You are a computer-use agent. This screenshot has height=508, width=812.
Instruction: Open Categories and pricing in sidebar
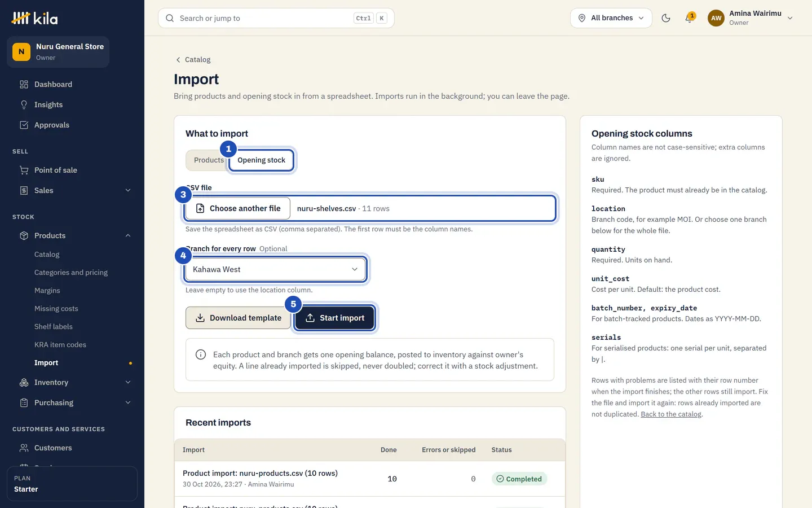point(71,273)
